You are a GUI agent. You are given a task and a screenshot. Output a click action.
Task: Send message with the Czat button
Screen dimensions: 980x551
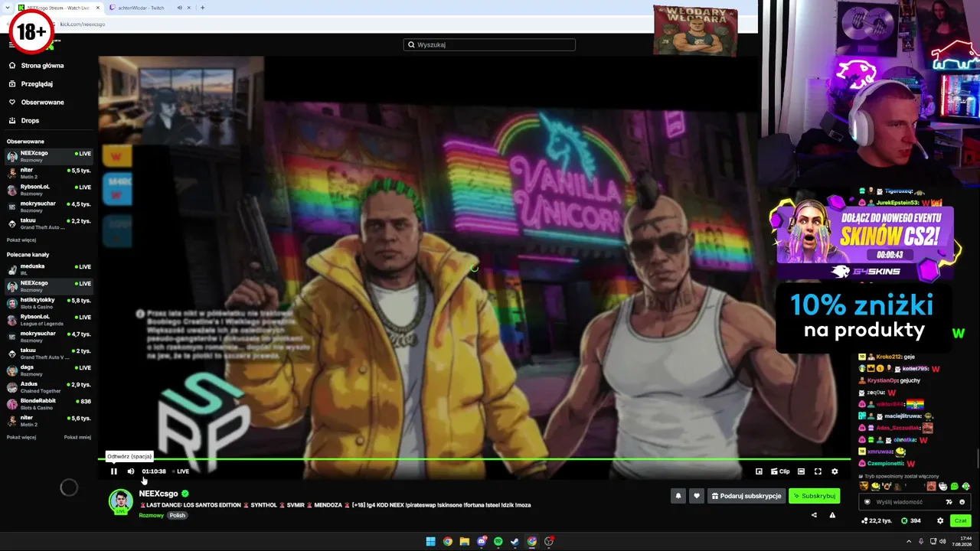point(960,521)
